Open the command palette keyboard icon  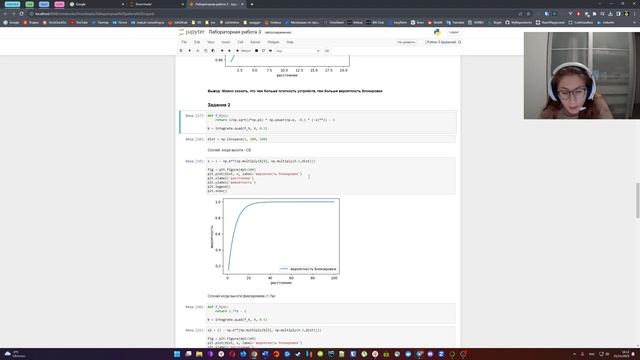click(x=327, y=51)
